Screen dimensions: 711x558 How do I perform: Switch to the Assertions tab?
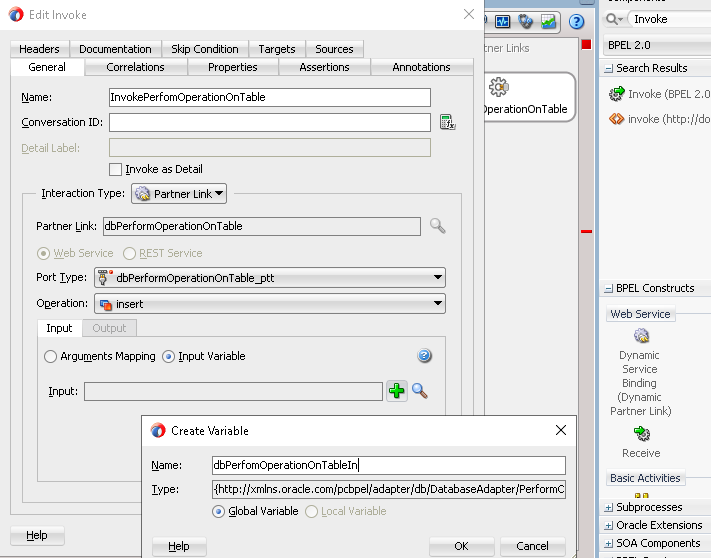point(324,67)
